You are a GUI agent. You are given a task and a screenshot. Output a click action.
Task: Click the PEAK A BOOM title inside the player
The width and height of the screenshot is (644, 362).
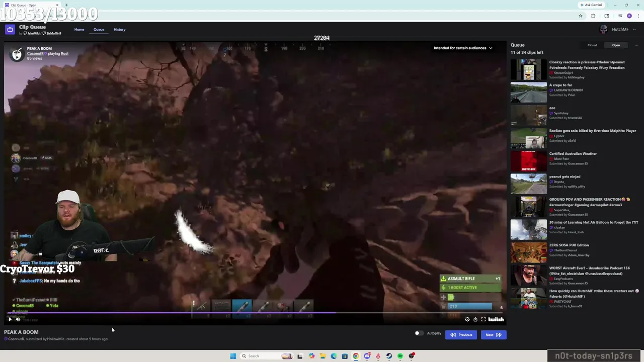point(39,49)
